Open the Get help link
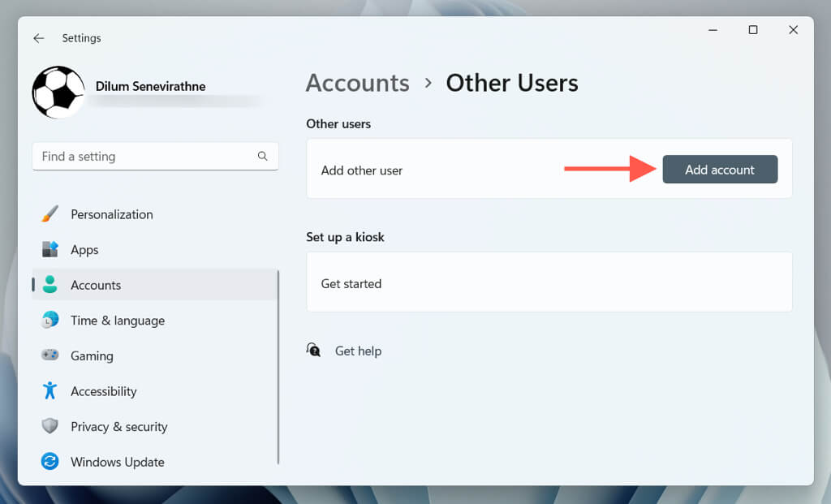 (358, 351)
